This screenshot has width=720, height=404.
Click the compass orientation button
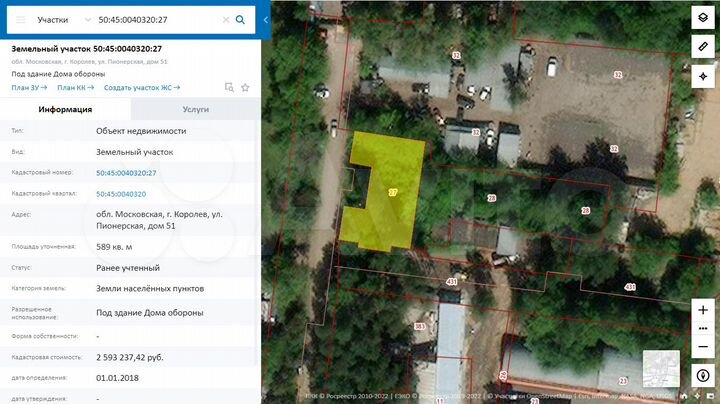(x=703, y=376)
